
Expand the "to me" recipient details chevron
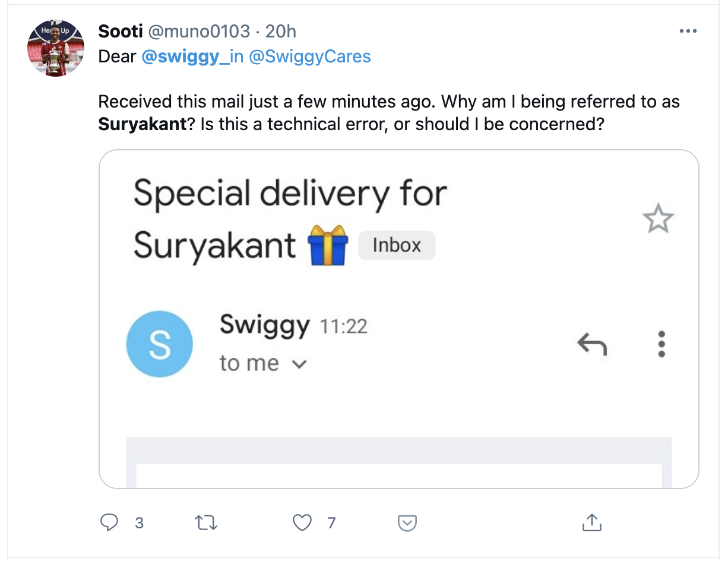[300, 364]
